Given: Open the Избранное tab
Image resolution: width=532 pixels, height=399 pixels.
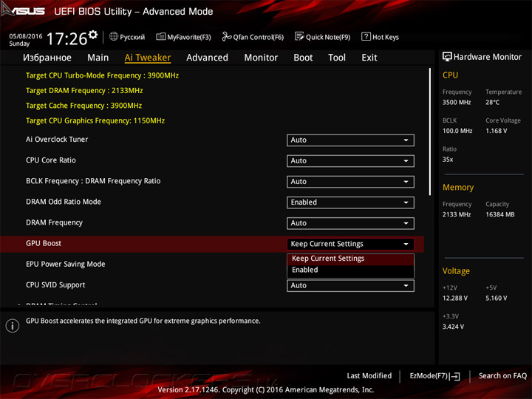Looking at the screenshot, I should pos(47,58).
